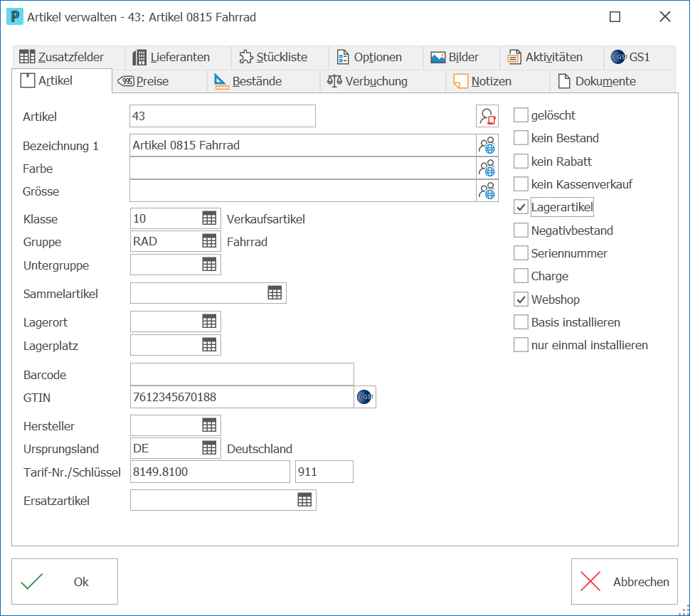This screenshot has width=690, height=616.
Task: Open translation icon for Farbe field
Action: pyautogui.click(x=487, y=168)
